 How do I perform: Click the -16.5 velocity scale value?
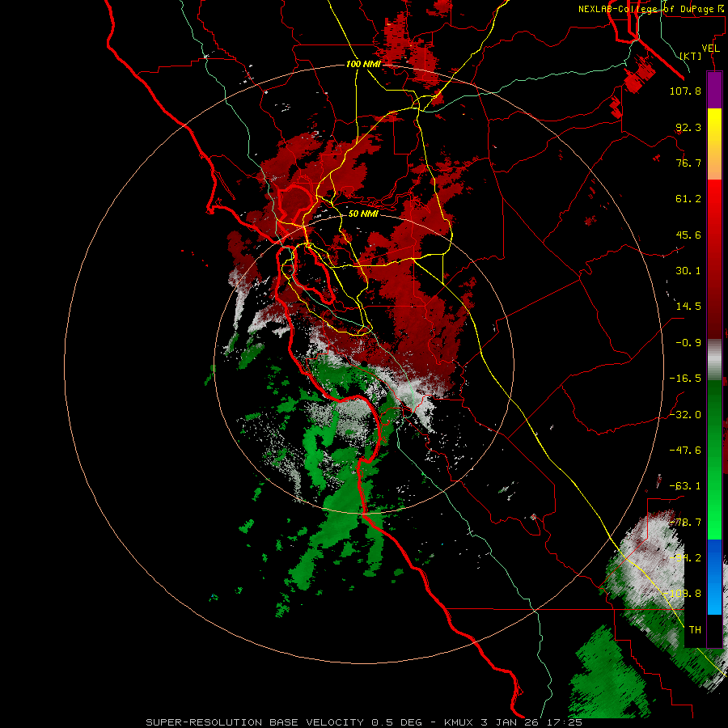click(x=685, y=379)
